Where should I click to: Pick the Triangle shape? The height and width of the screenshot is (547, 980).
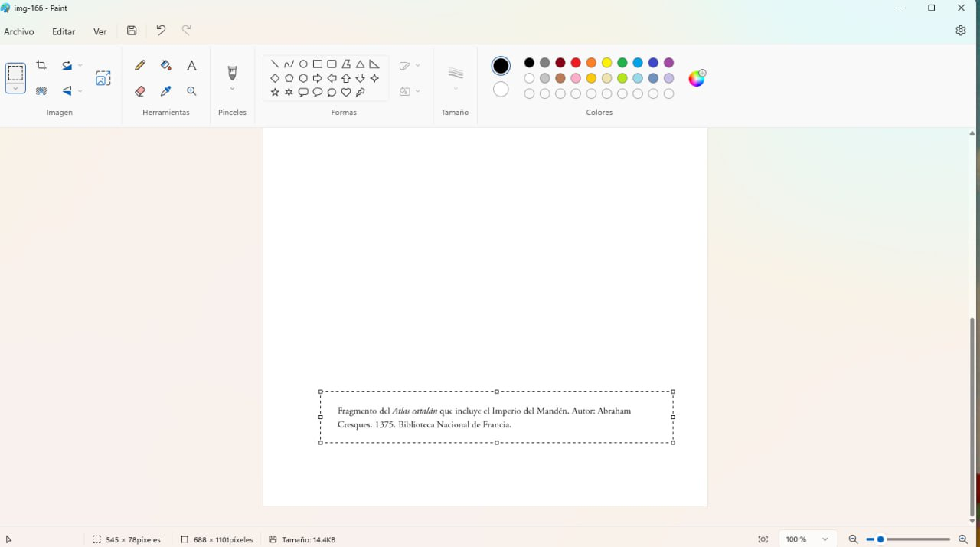coord(360,64)
